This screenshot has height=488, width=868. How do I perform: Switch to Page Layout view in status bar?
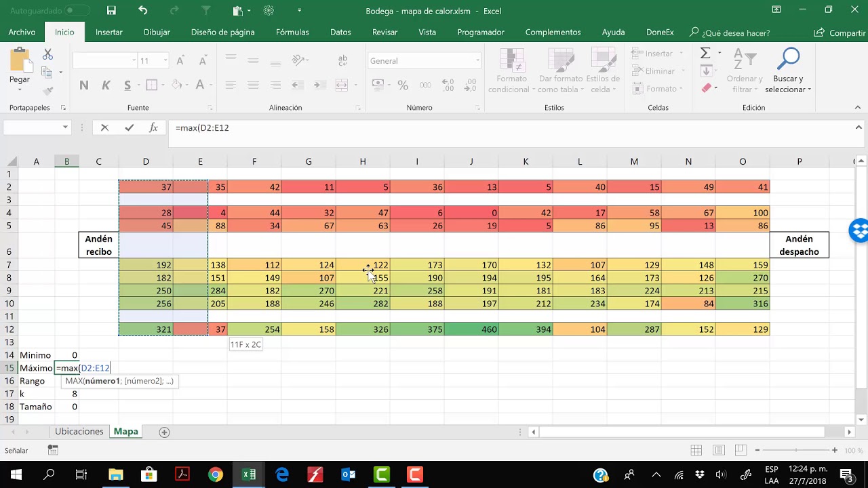(x=719, y=450)
